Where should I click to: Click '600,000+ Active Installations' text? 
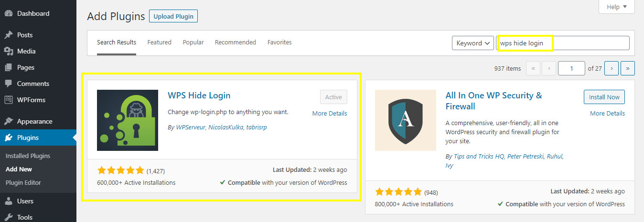[136, 182]
